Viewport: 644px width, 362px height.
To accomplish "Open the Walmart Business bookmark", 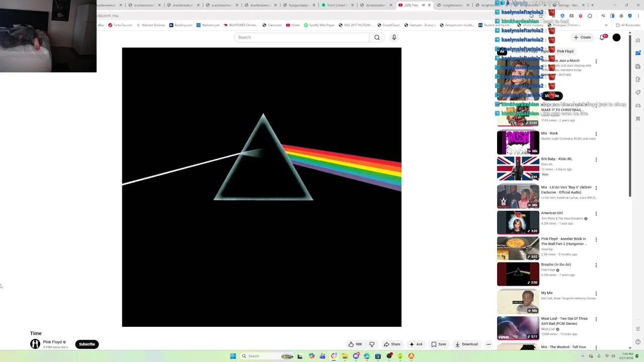I will point(150,25).
